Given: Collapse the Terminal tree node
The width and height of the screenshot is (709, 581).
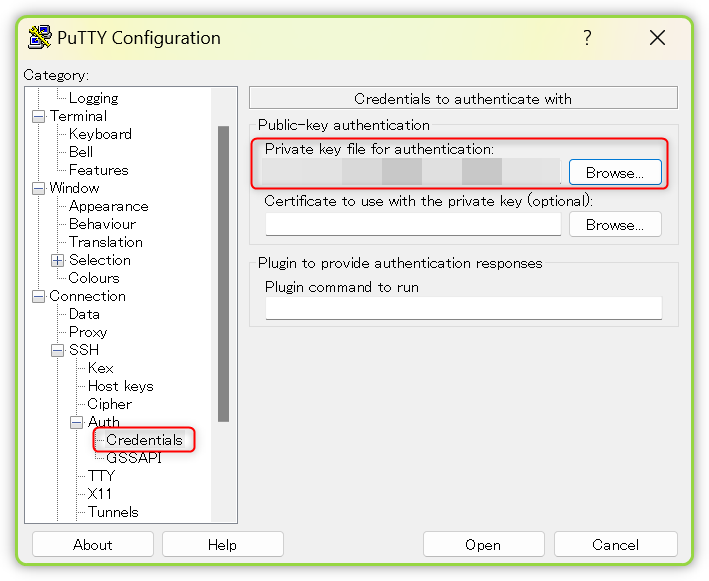Looking at the screenshot, I should [39, 117].
